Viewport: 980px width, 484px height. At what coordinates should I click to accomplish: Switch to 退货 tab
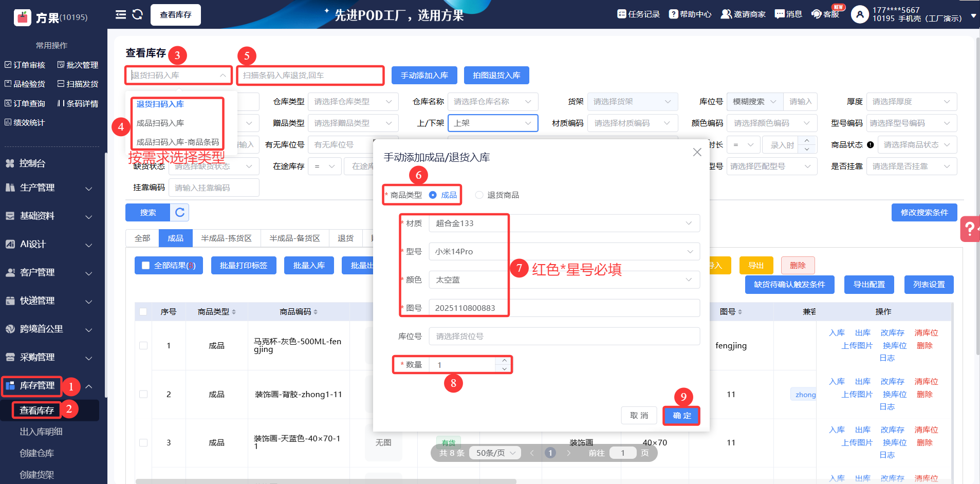[x=345, y=238]
